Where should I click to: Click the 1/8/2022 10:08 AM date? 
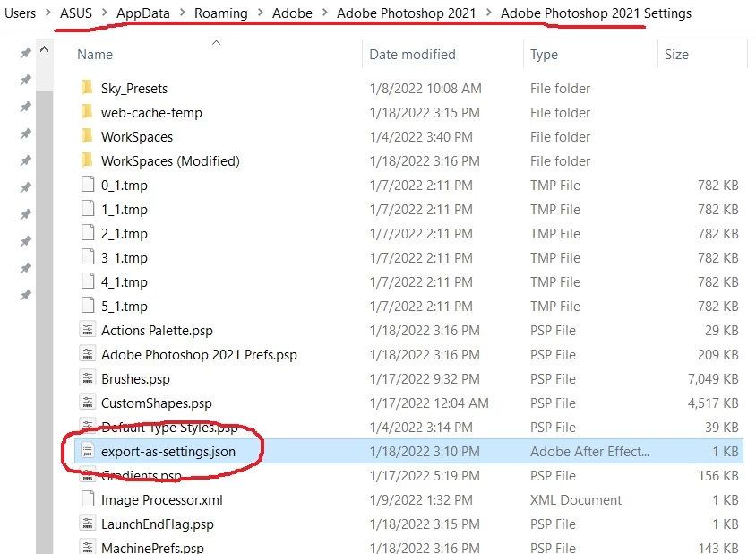point(425,89)
